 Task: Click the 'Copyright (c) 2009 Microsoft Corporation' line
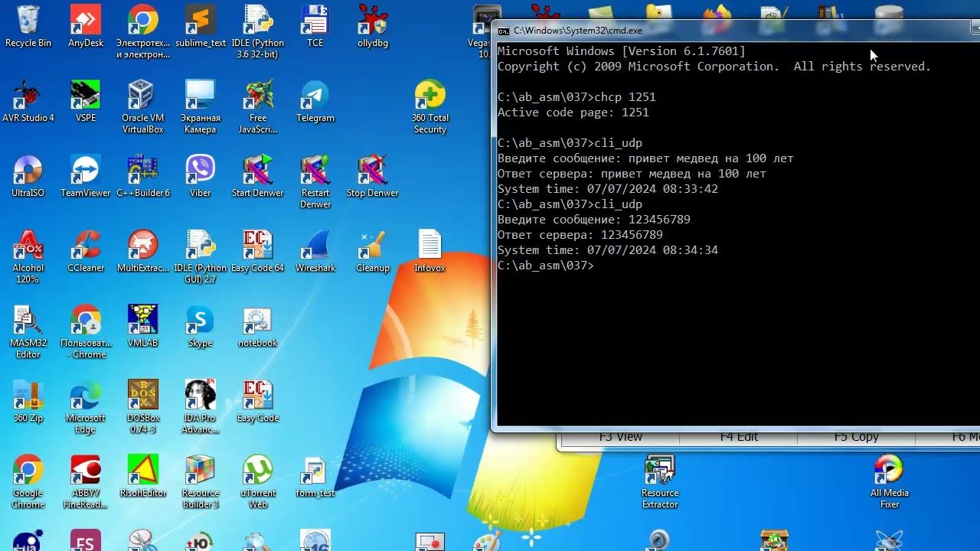point(714,67)
